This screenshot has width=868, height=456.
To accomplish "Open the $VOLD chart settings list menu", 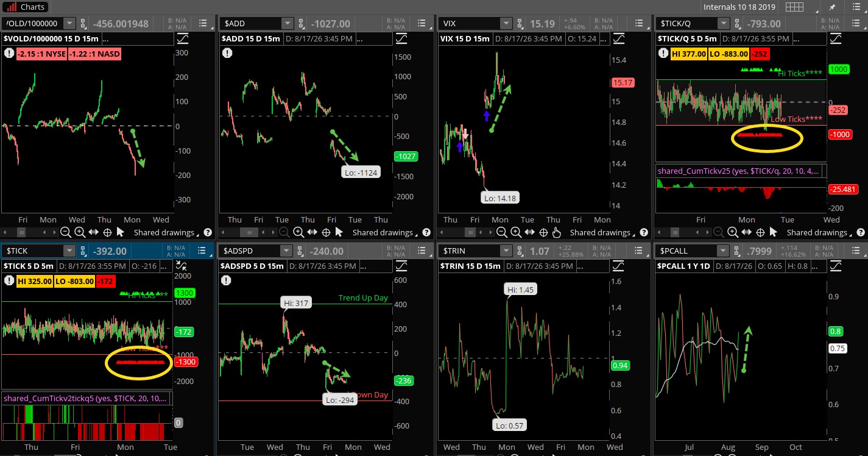I will tap(202, 23).
